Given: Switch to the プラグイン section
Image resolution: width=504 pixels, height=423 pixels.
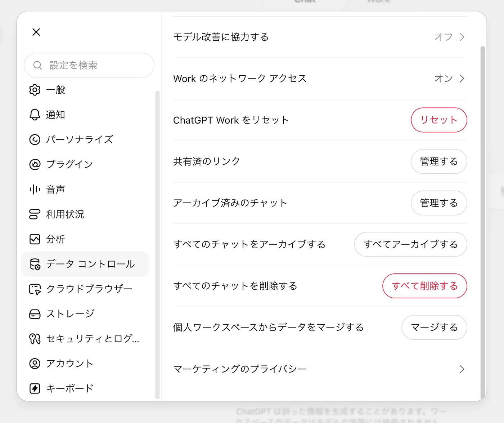Looking at the screenshot, I should pyautogui.click(x=85, y=164).
